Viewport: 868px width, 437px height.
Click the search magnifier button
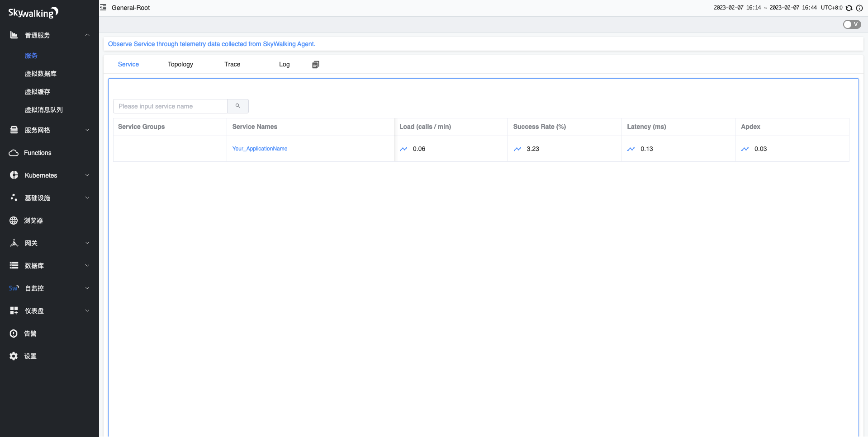point(237,106)
